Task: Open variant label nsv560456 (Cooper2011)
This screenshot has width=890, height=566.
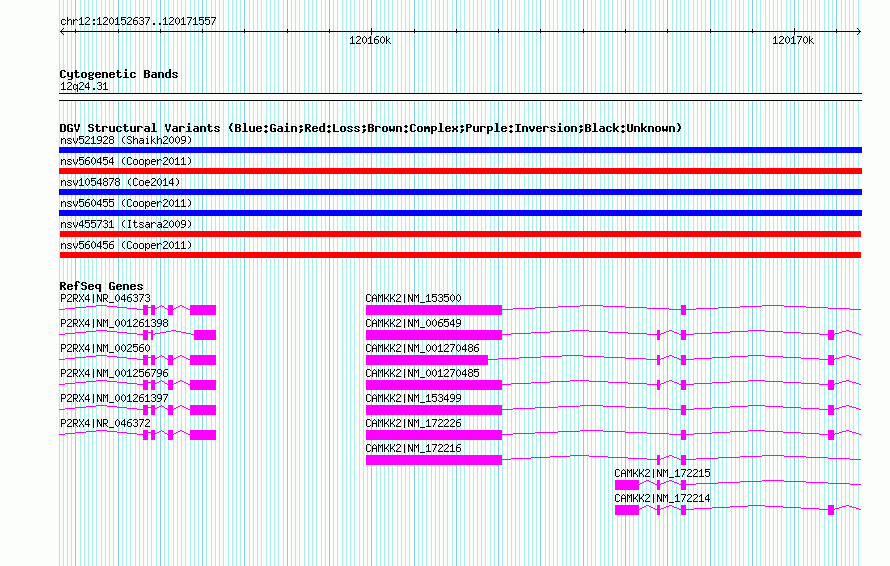Action: point(126,245)
